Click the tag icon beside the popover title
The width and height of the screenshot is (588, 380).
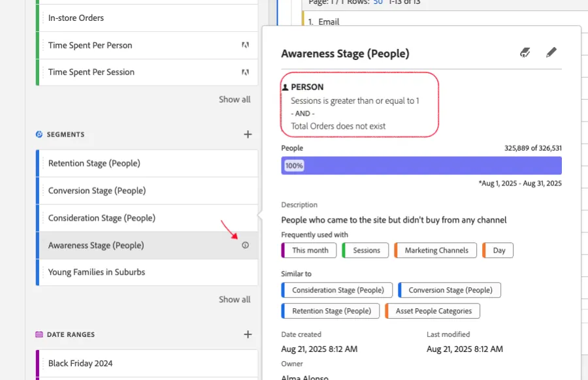[x=525, y=52]
